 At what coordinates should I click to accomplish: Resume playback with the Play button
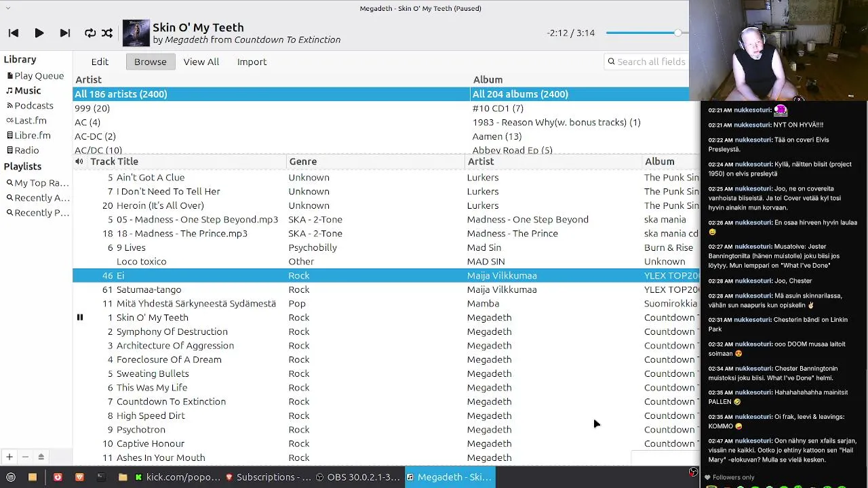pos(39,33)
